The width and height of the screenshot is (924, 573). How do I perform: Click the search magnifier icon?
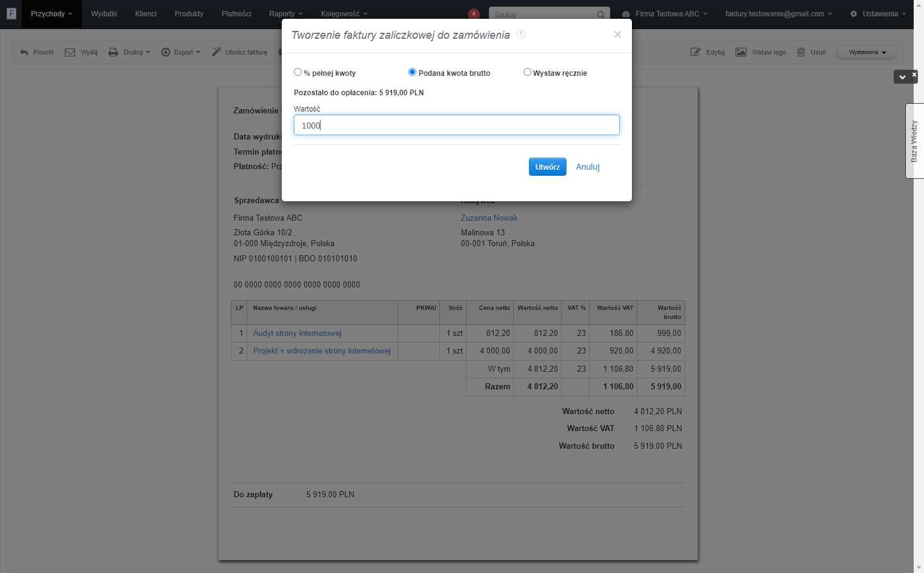[600, 15]
